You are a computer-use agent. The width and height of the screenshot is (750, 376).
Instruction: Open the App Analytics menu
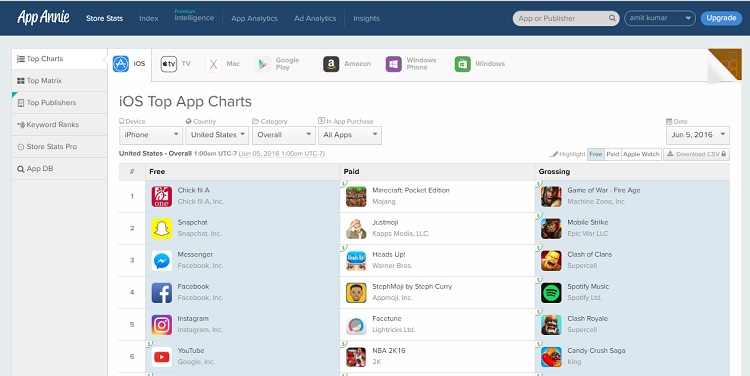[254, 18]
